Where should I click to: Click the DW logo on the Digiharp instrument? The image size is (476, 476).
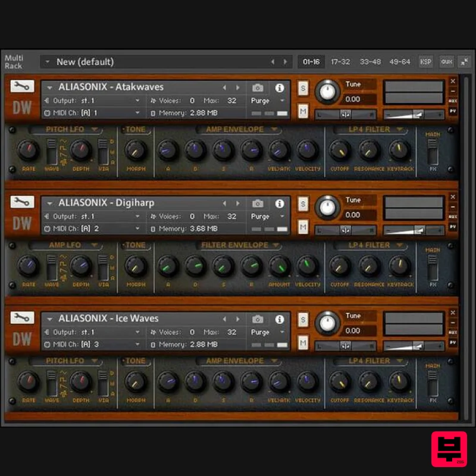tap(21, 223)
